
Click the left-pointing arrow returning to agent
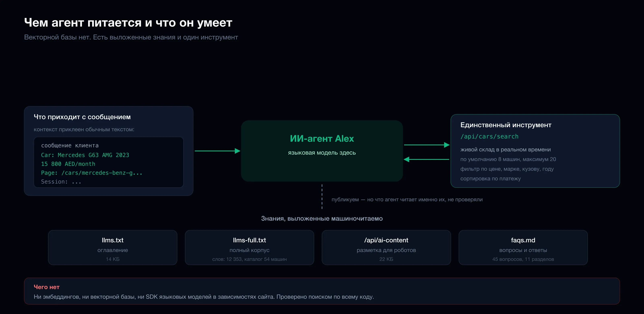[x=426, y=159]
